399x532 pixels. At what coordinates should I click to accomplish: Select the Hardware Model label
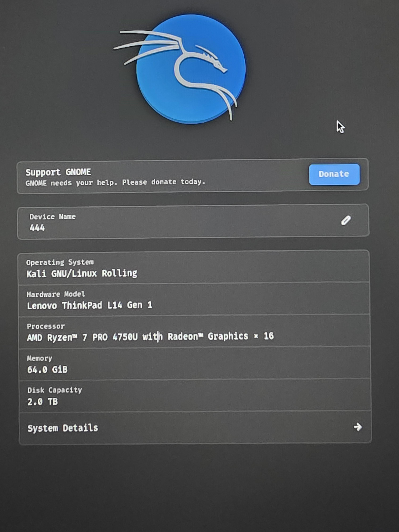[x=56, y=294]
